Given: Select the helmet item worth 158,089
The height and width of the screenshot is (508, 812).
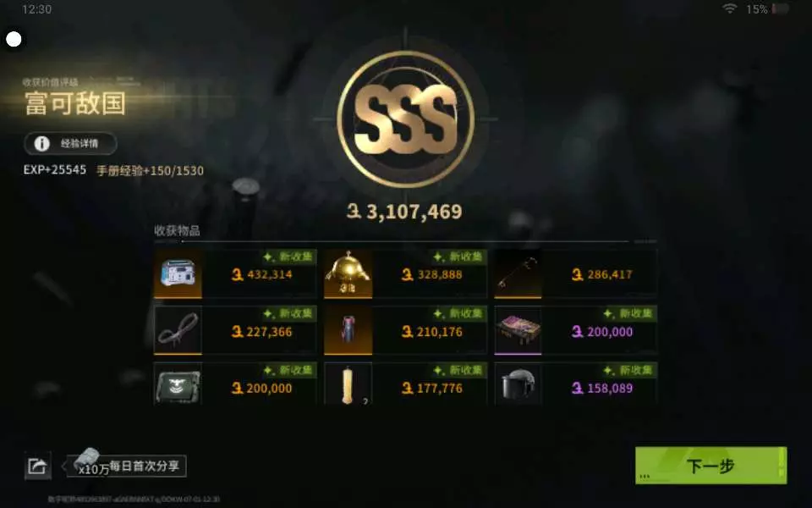Looking at the screenshot, I should (575, 384).
